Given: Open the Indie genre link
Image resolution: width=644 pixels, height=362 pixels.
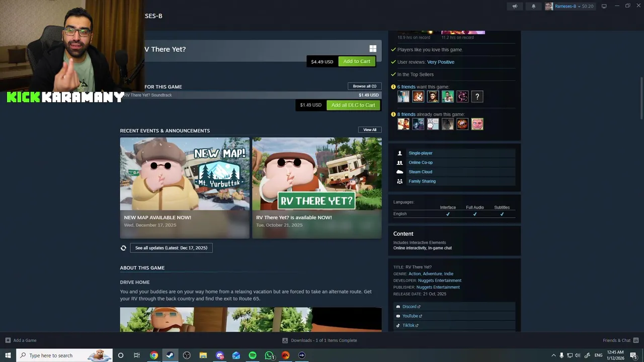Looking at the screenshot, I should 449,274.
